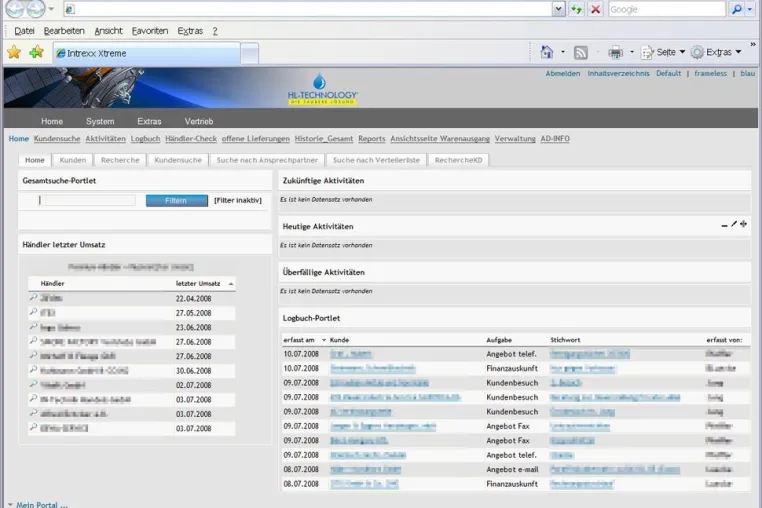
Task: Open the Vertrieb portal menu
Action: pos(199,121)
